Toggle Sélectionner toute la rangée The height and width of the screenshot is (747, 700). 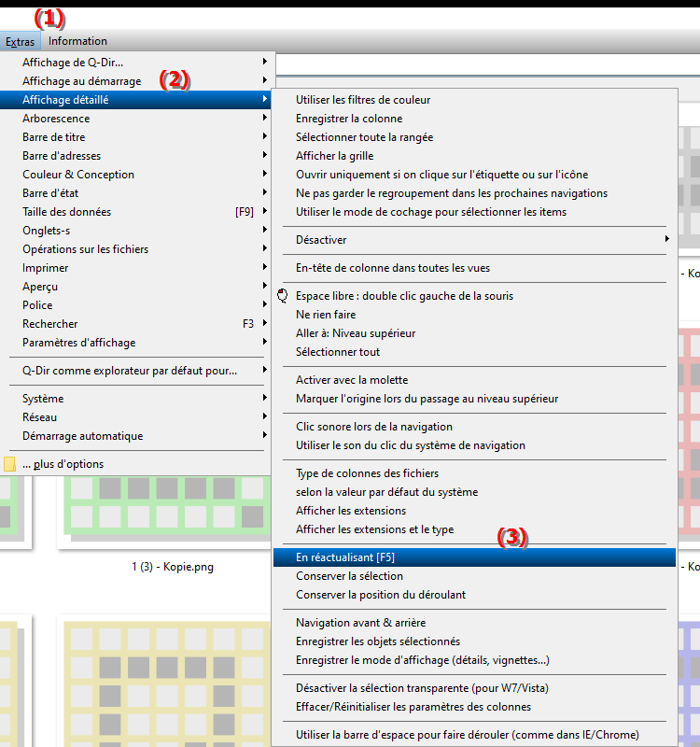click(474, 136)
